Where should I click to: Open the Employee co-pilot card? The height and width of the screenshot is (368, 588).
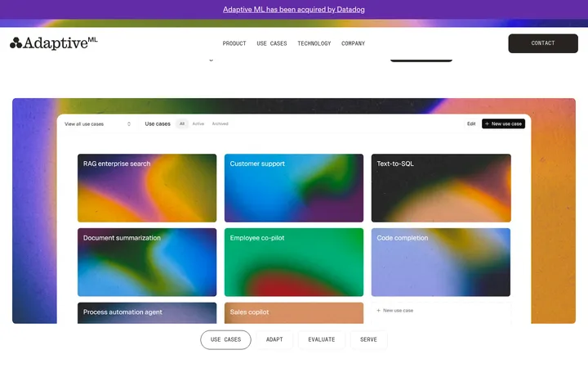(x=294, y=263)
